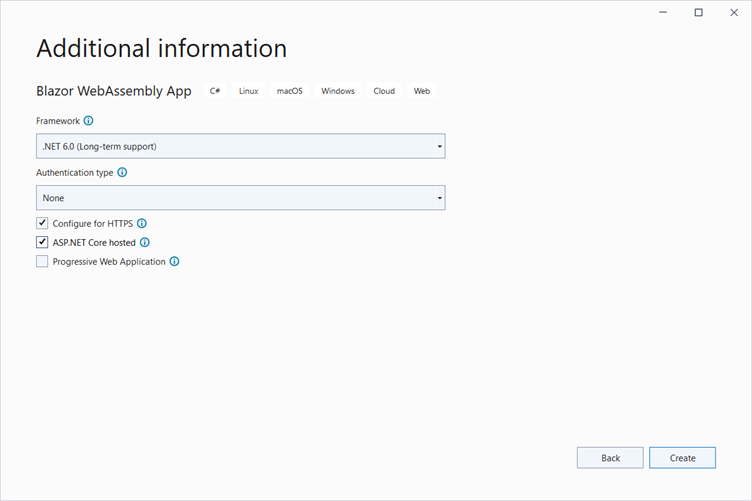Click the Authentication type info icon
Screen dimensions: 752x501
pyautogui.click(x=122, y=172)
